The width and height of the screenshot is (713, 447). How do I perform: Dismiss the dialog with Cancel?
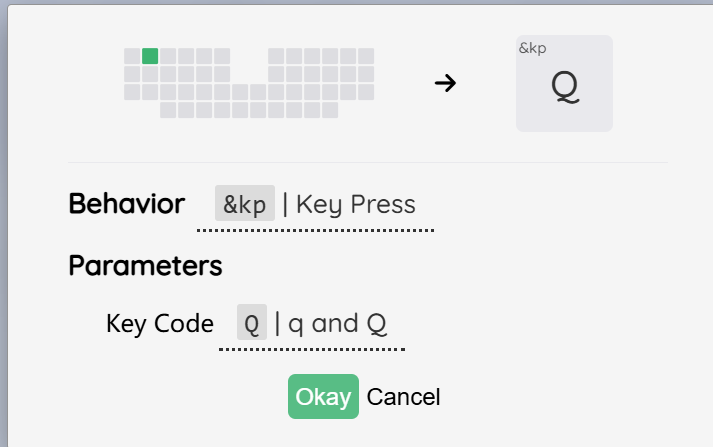pos(403,397)
